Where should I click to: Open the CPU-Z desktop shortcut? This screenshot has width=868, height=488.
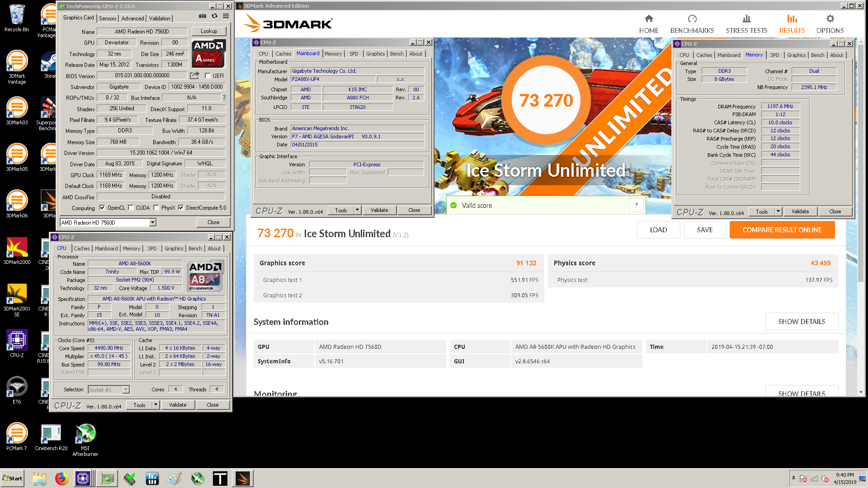click(17, 343)
